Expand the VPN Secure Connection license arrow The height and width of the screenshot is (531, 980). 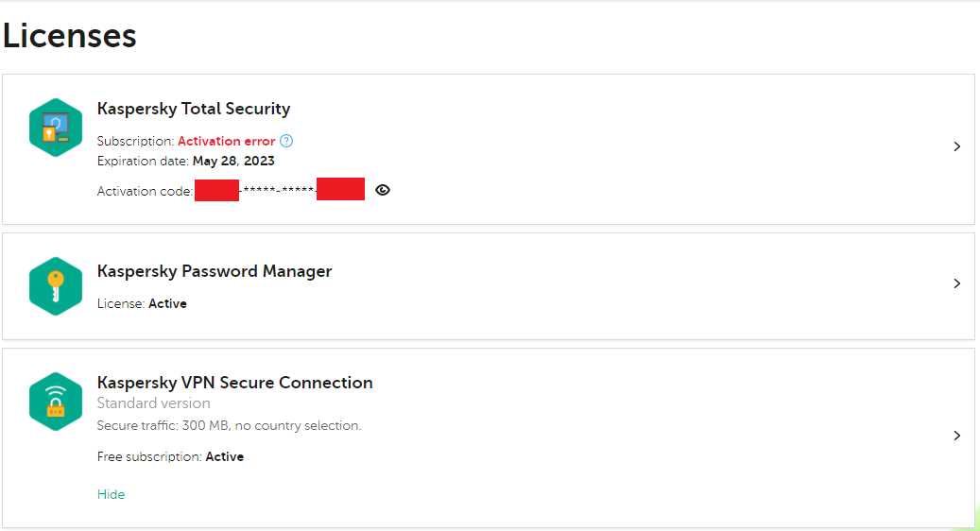pos(956,436)
